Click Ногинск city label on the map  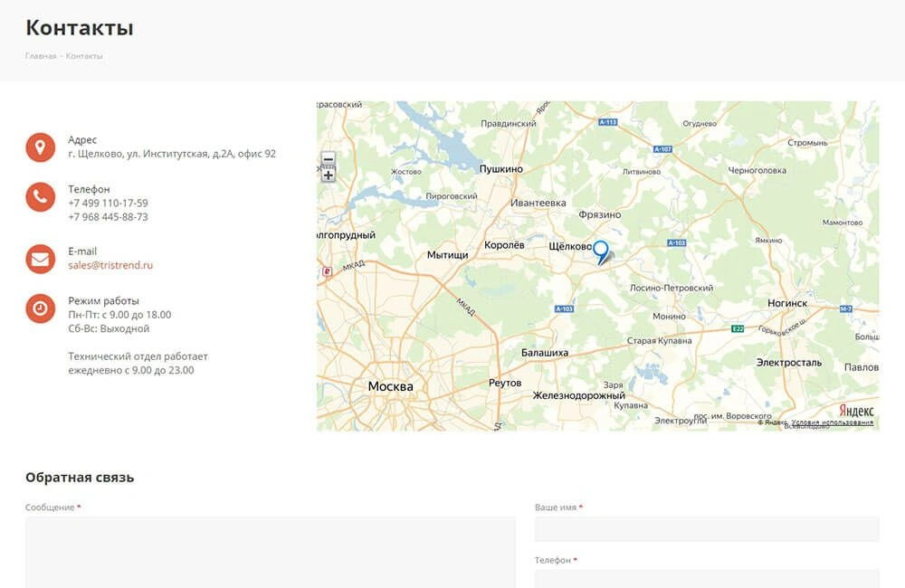pyautogui.click(x=786, y=304)
